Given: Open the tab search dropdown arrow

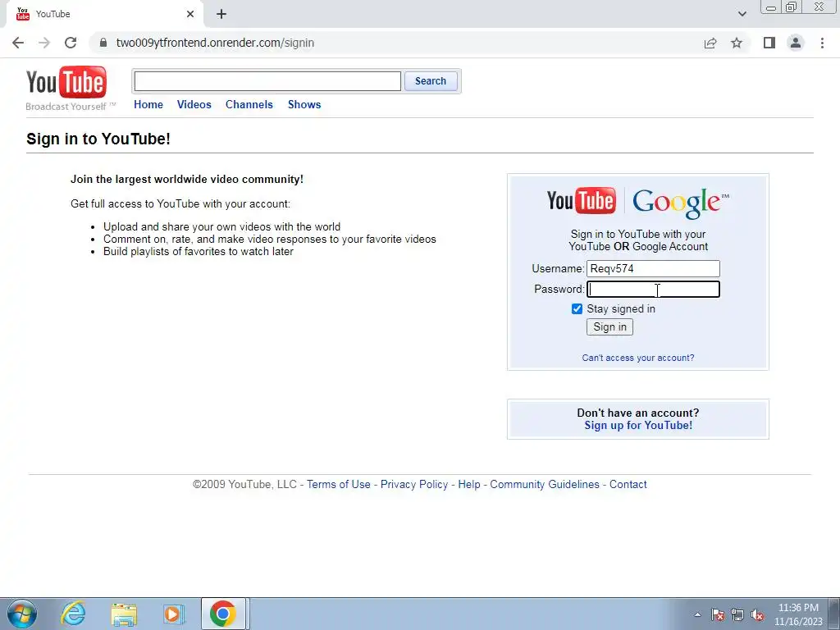Looking at the screenshot, I should [742, 14].
